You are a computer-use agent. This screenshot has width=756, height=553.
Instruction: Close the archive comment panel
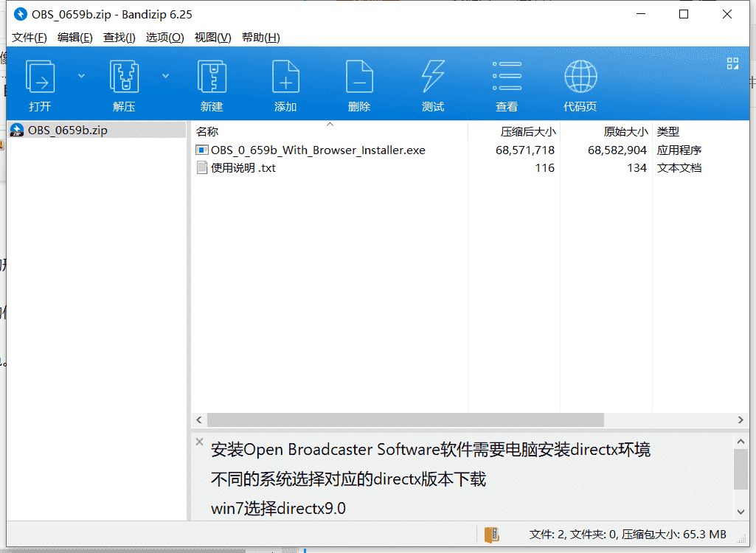coord(200,442)
